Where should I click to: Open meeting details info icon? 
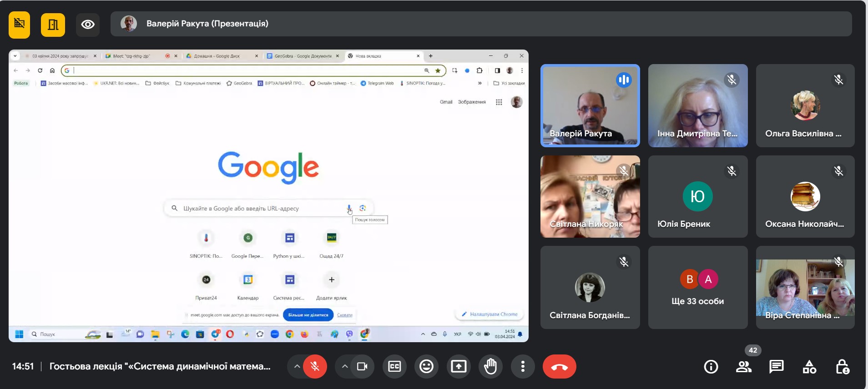pyautogui.click(x=711, y=367)
